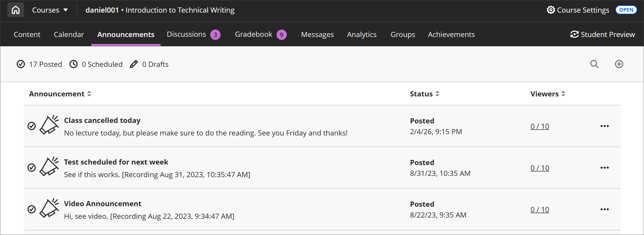This screenshot has height=235, width=644.
Task: Sort announcements using the Announcement column header
Action: 89,94
